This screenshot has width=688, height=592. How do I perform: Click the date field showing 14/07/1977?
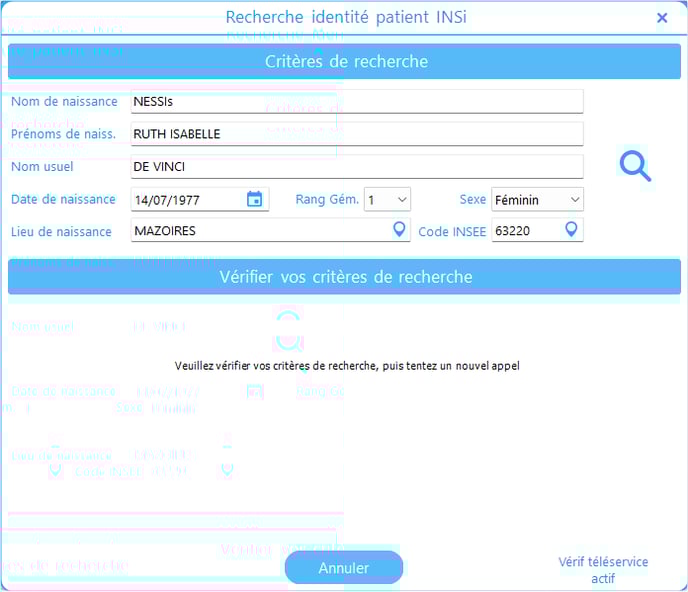tap(186, 200)
